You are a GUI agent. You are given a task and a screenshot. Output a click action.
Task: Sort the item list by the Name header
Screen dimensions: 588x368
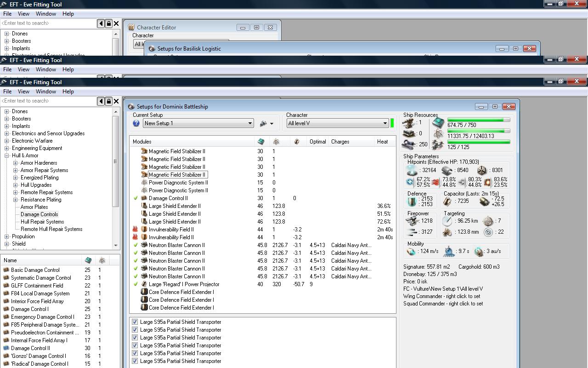41,260
